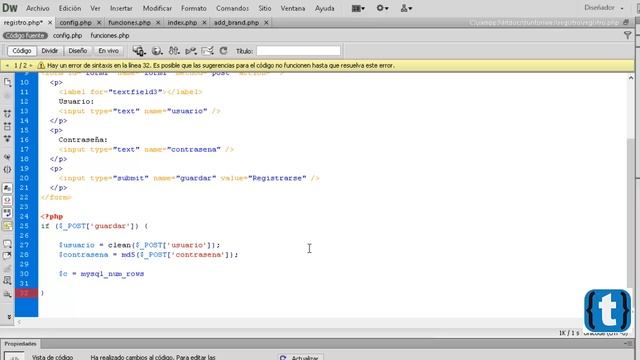Image resolution: width=640 pixels, height=360 pixels.
Task: Open the Modificar menu
Action: [x=157, y=8]
